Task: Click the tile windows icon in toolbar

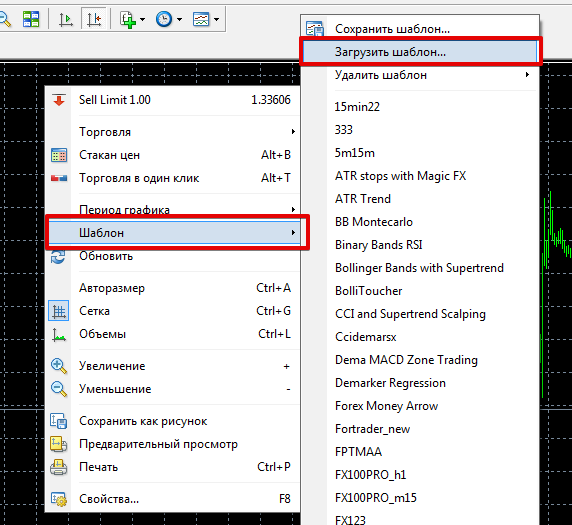Action: coord(31,19)
